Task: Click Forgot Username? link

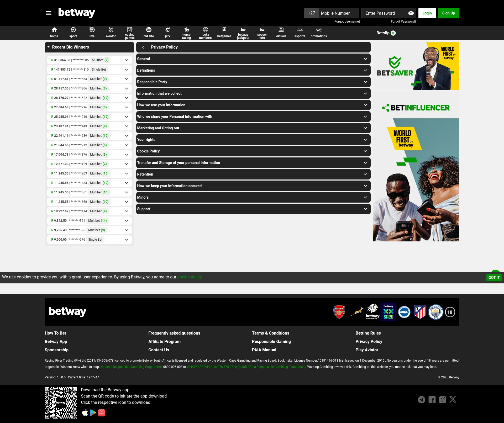Action: pos(347,22)
